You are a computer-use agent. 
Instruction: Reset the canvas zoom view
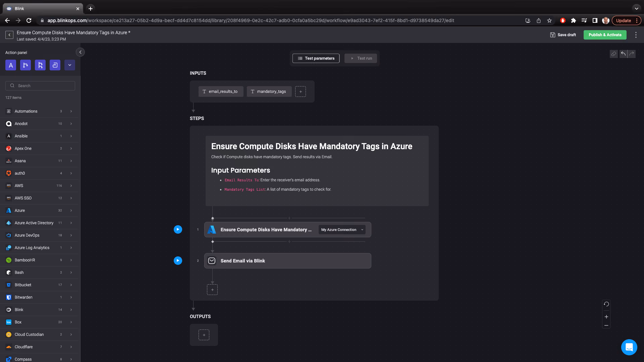606,304
